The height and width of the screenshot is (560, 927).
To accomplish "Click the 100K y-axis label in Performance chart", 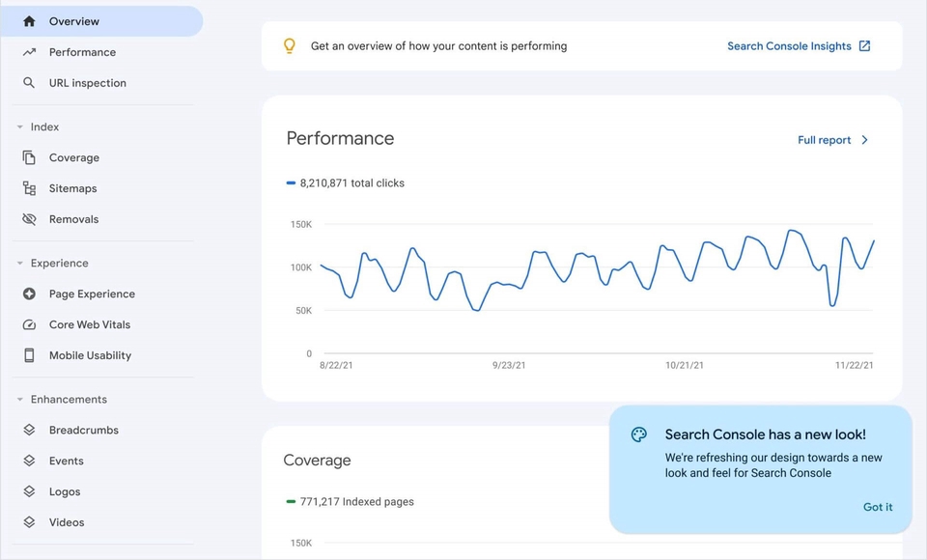I will 301,267.
